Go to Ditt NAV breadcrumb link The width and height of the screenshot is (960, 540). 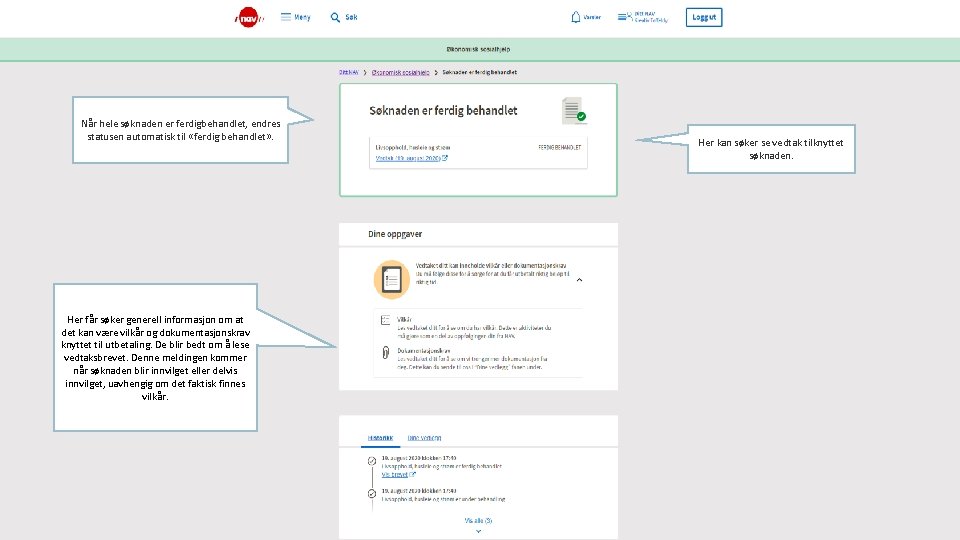[348, 72]
